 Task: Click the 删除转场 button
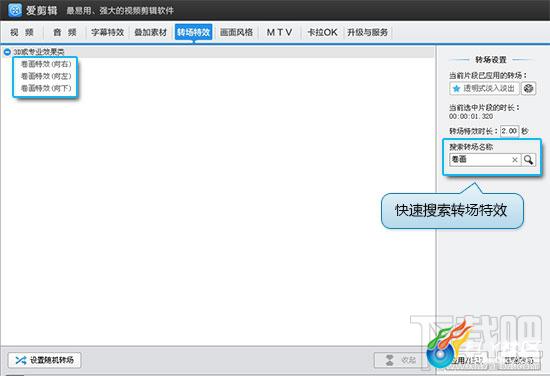(x=518, y=360)
